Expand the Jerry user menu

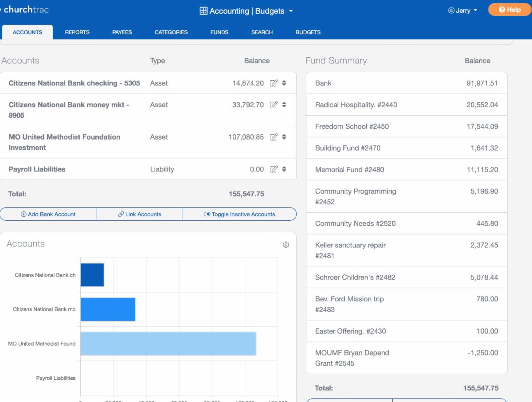point(462,11)
